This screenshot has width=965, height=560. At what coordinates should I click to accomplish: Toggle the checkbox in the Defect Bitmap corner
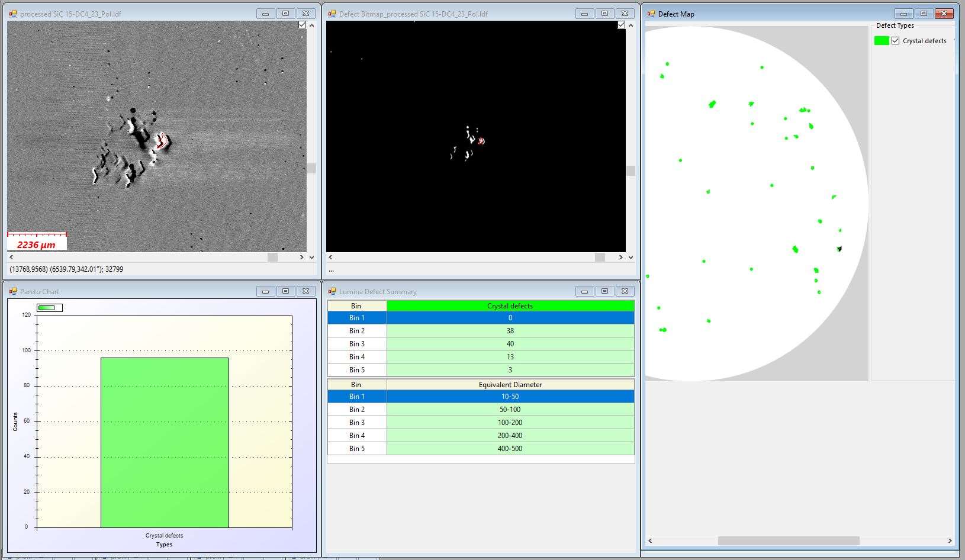pyautogui.click(x=621, y=25)
